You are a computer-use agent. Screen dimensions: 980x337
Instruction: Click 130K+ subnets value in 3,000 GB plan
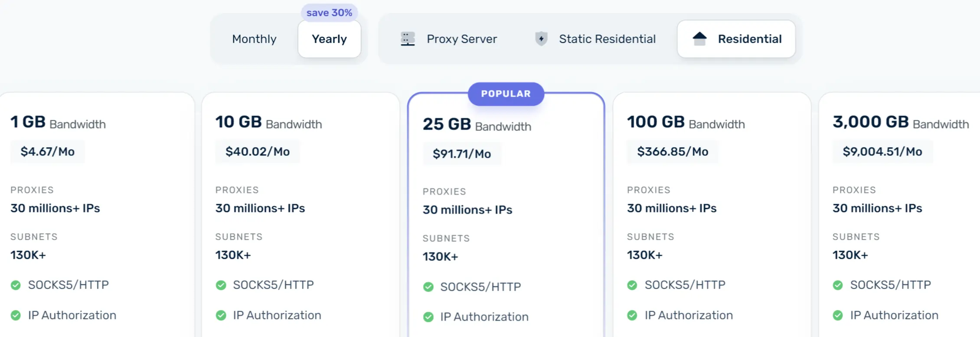[850, 255]
